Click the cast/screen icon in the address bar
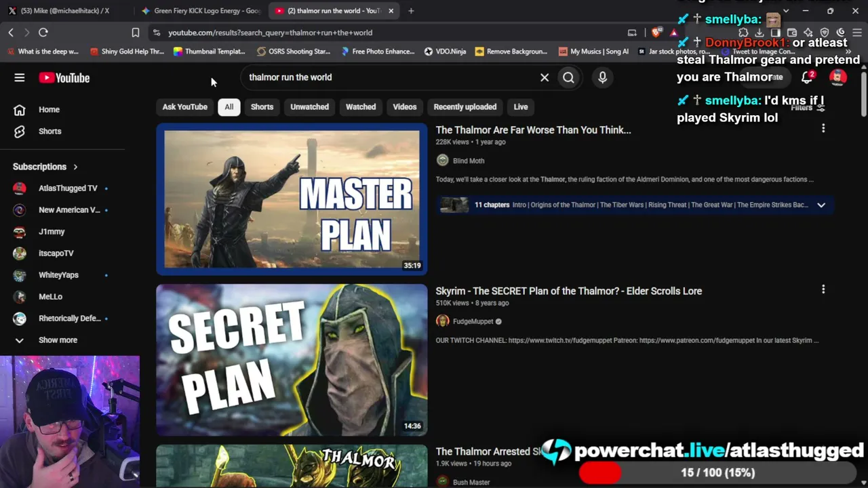 pyautogui.click(x=632, y=33)
